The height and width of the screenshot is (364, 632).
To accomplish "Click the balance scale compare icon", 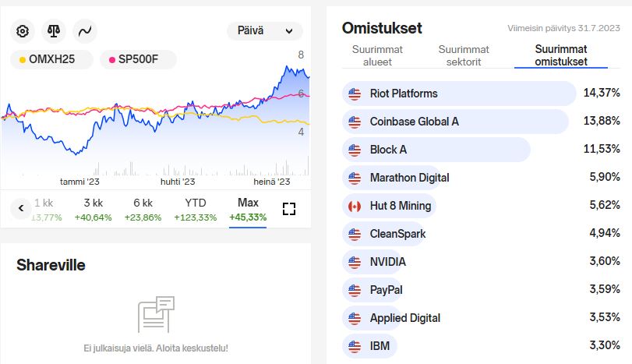I will (x=54, y=31).
